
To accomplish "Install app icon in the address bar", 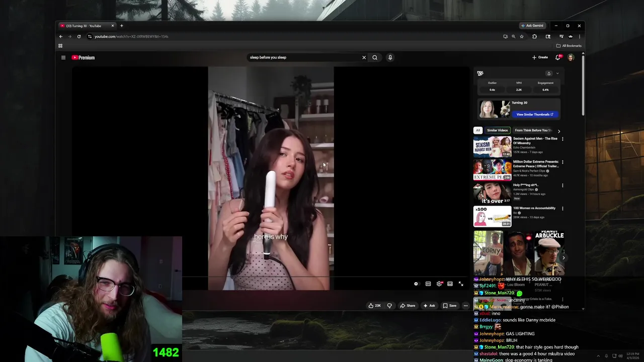I will tap(505, 36).
